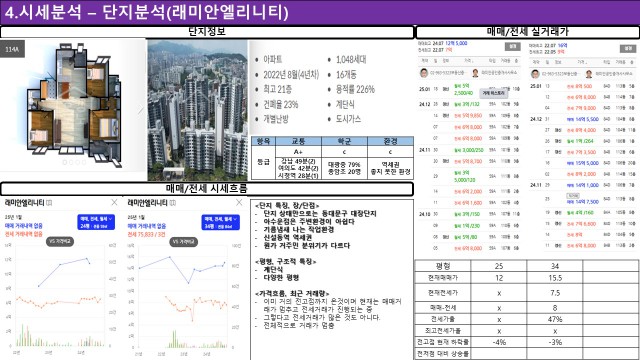Select the 114A floor plan type badge
The width and height of the screenshot is (640, 360).
point(12,49)
